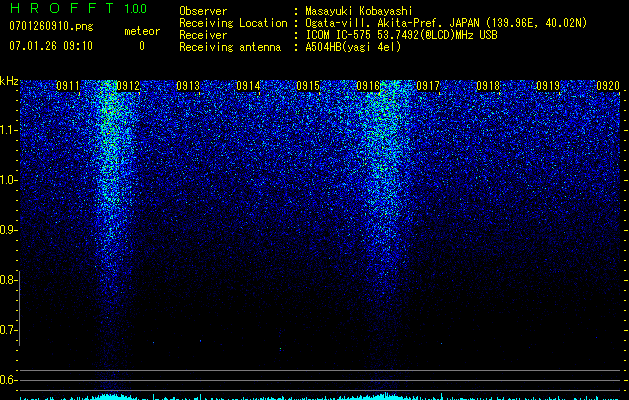Click the 0.7 kHz frequency label
The width and height of the screenshot is (629, 400).
pyautogui.click(x=8, y=330)
